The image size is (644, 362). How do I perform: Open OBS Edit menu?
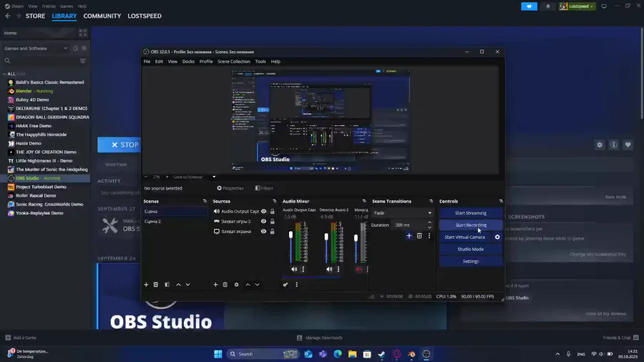click(159, 62)
